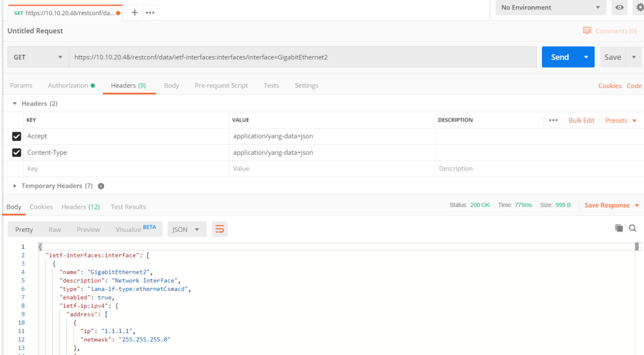Click the Bulk Edit link
This screenshot has width=644, height=355.
click(x=581, y=120)
